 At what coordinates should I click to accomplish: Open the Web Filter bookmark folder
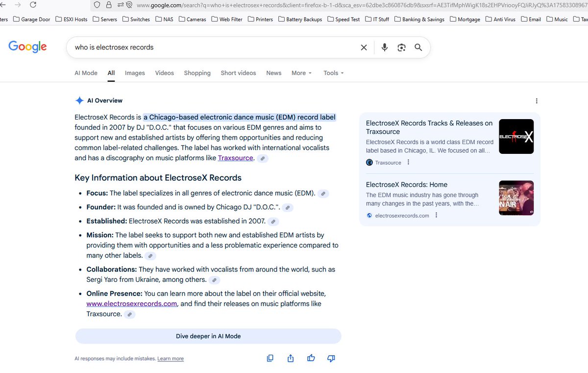click(x=227, y=19)
